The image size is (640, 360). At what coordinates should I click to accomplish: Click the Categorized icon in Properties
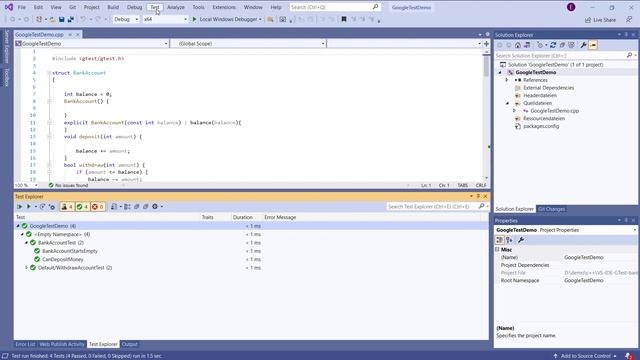click(500, 240)
